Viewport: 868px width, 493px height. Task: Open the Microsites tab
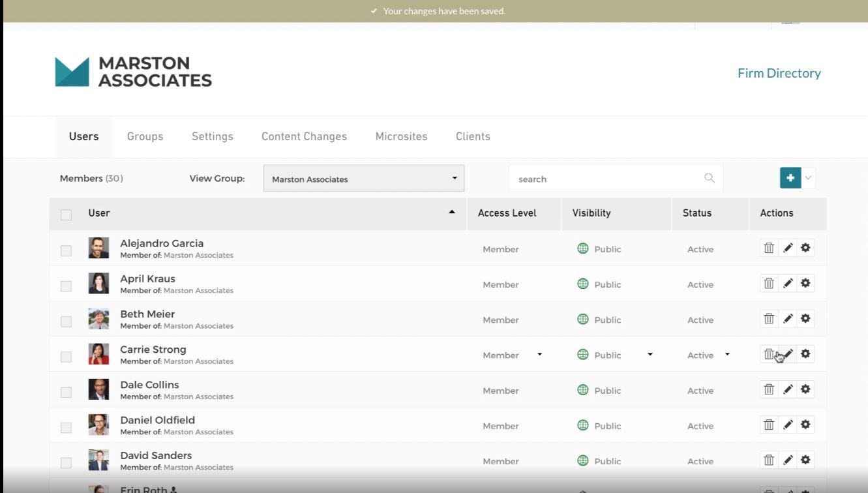pyautogui.click(x=401, y=136)
